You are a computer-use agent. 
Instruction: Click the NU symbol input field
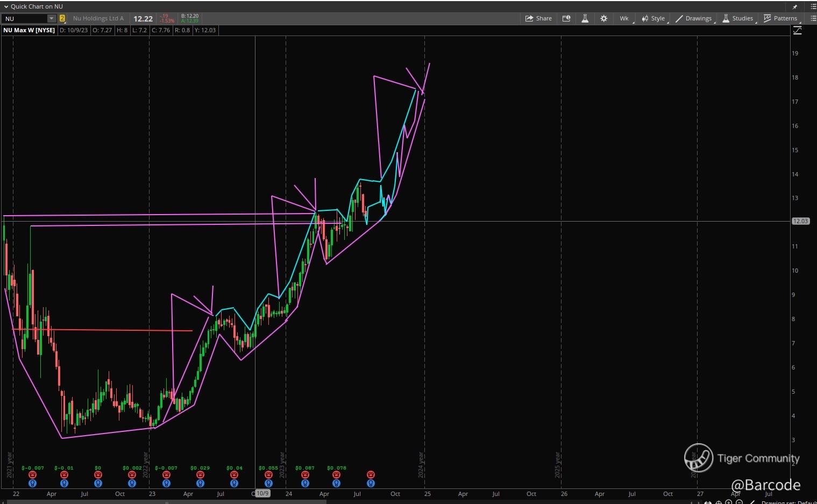point(25,18)
